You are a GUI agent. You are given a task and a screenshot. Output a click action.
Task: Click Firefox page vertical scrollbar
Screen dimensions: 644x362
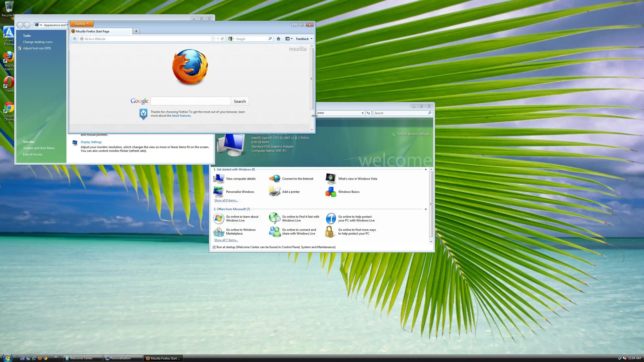[312, 78]
